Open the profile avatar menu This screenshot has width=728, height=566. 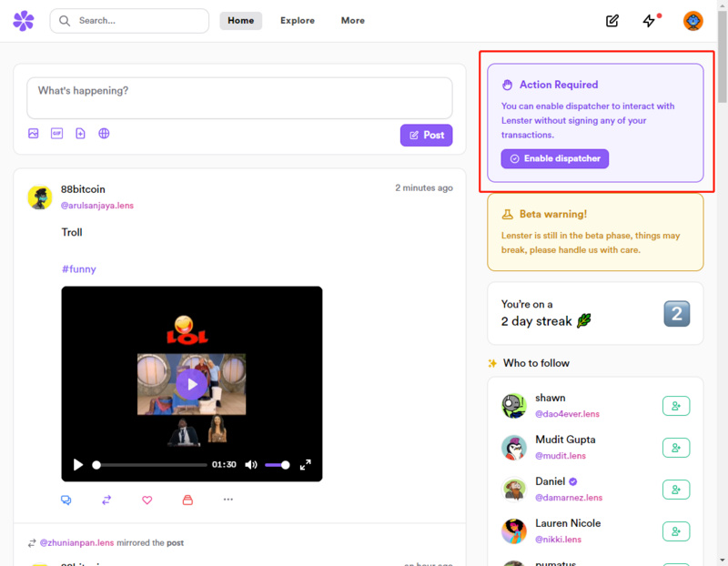pyautogui.click(x=693, y=21)
